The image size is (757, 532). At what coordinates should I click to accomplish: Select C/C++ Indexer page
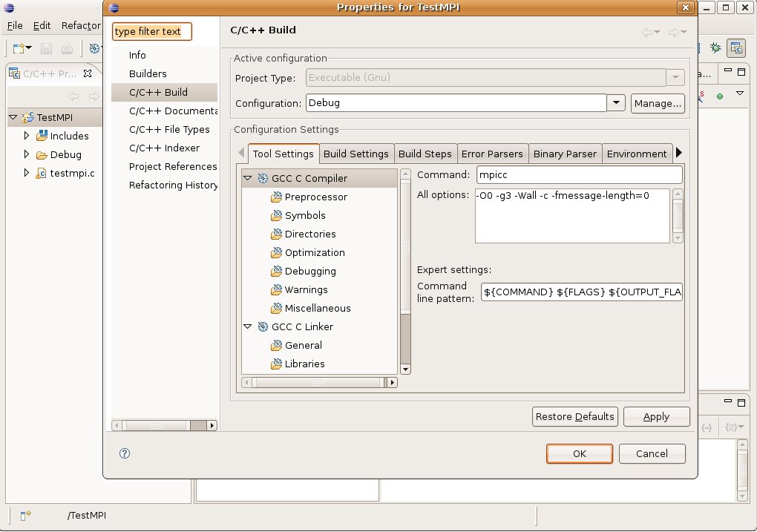pos(164,148)
